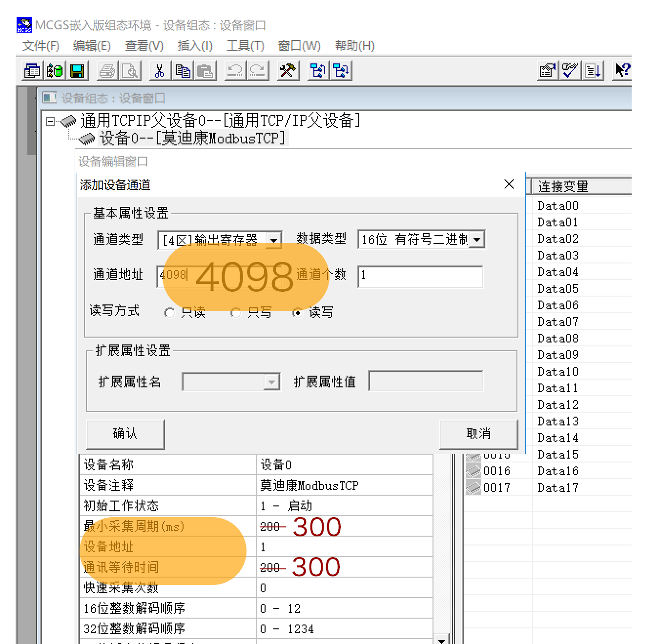
Task: Select the Save toolbar icon
Action: (78, 71)
